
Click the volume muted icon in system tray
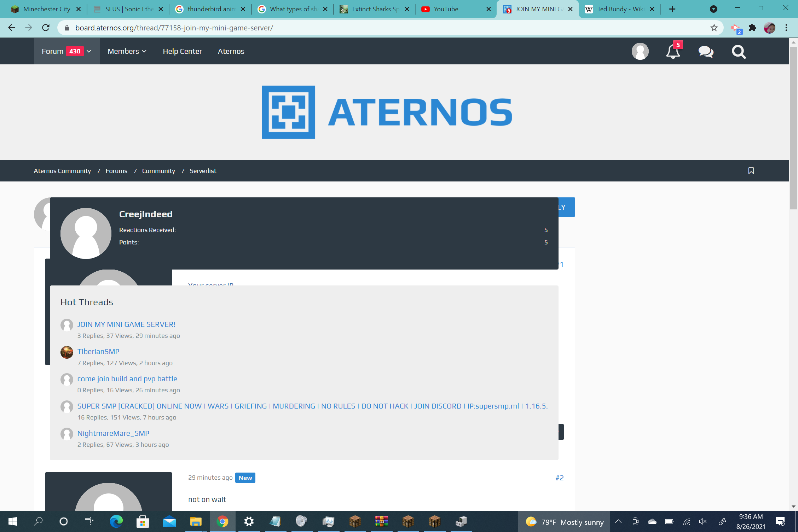(x=703, y=522)
